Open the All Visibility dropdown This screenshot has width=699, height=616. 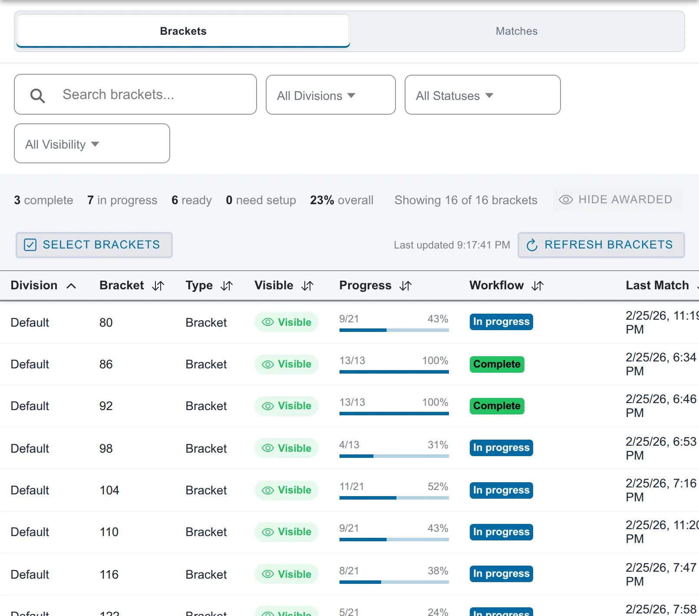click(92, 144)
